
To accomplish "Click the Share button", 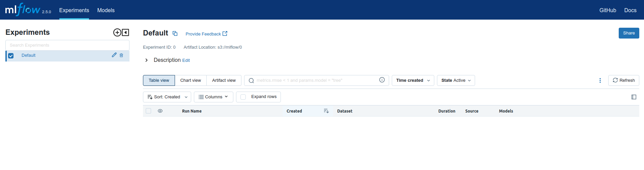I will (x=629, y=33).
